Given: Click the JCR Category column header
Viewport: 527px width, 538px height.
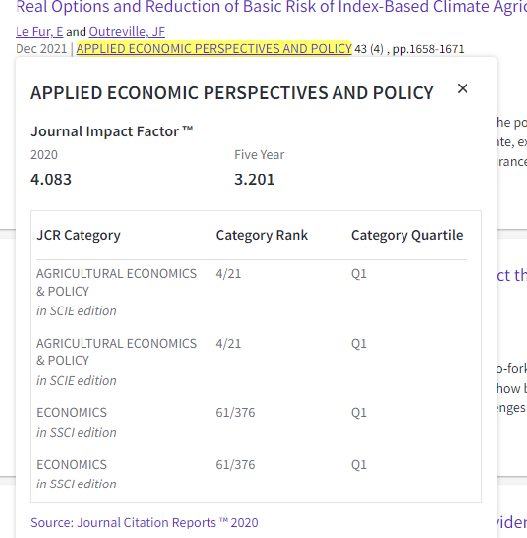Looking at the screenshot, I should click(78, 235).
